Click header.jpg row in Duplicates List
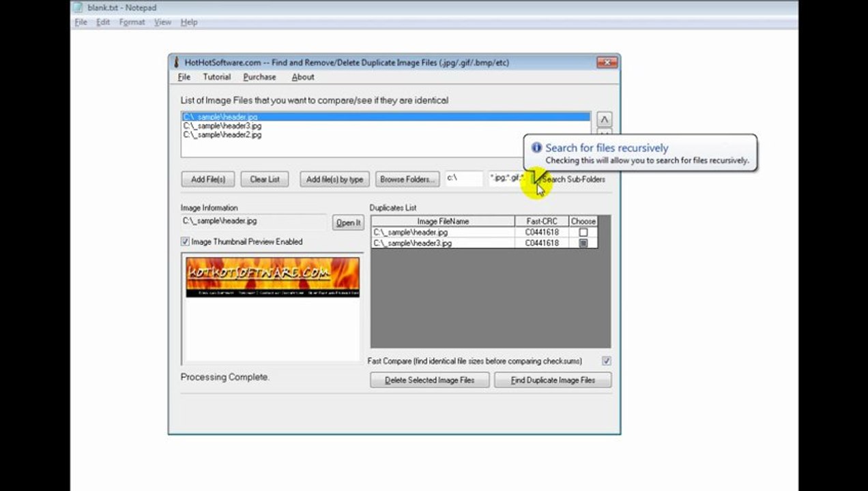 coord(484,233)
